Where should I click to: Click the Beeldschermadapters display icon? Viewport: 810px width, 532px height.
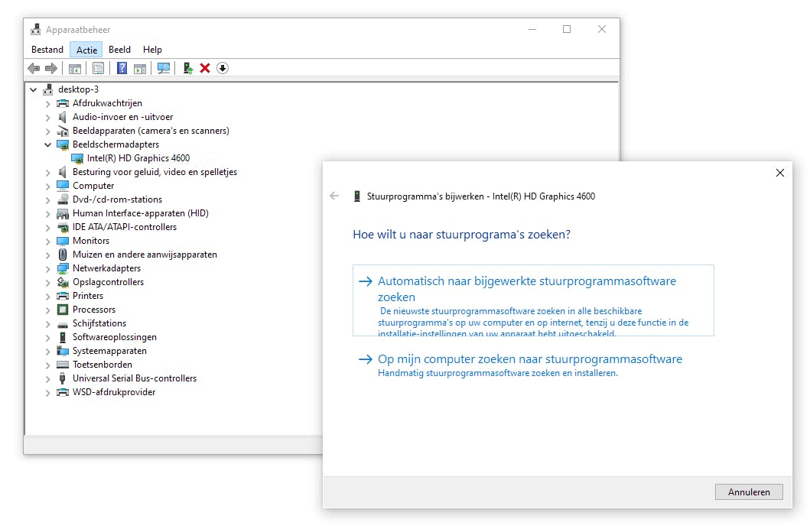[63, 144]
